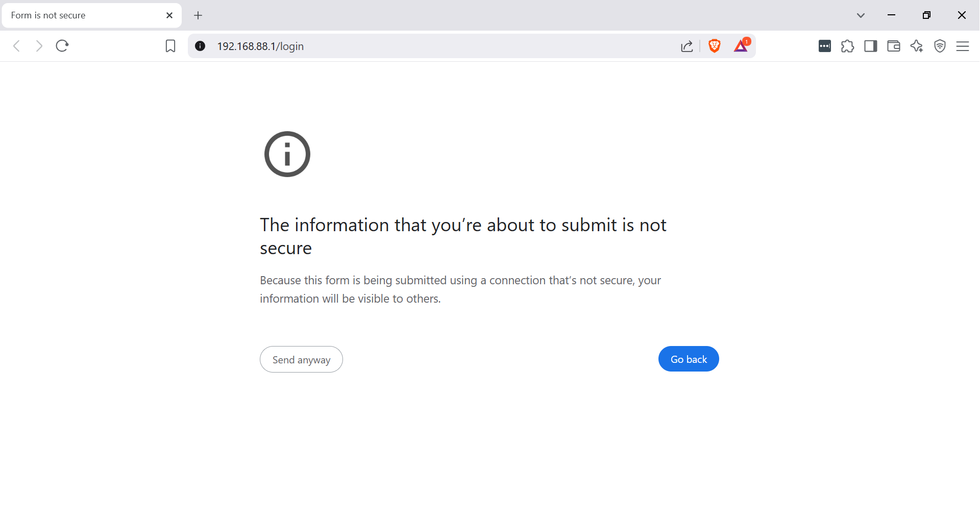The height and width of the screenshot is (518, 980).
Task: Open the Brave Shields lion icon
Action: [x=715, y=46]
